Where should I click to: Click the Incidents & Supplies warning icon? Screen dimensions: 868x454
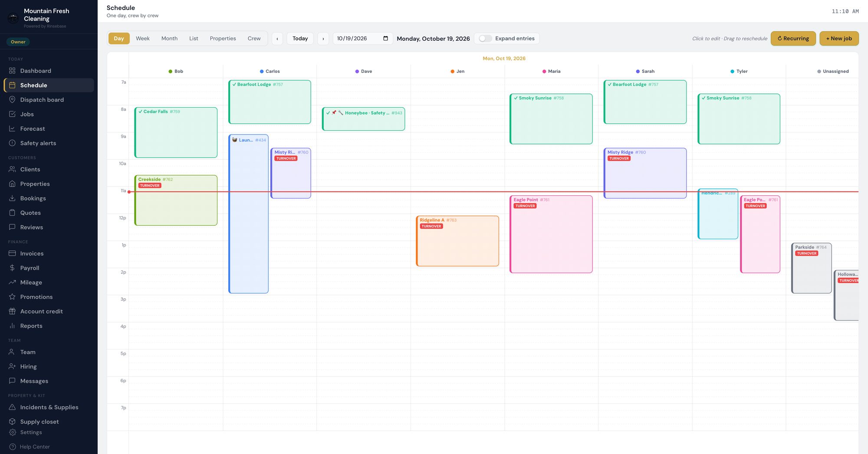tap(12, 407)
